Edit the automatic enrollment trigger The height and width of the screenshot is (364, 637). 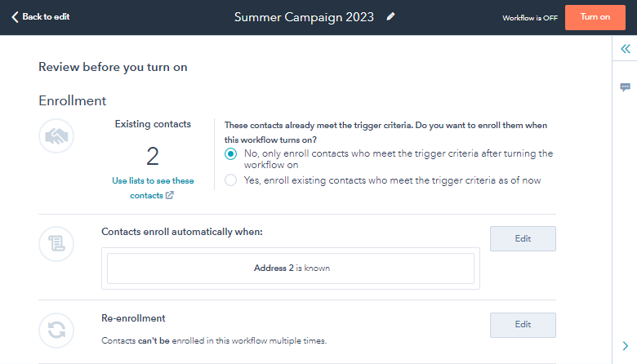[x=523, y=238]
